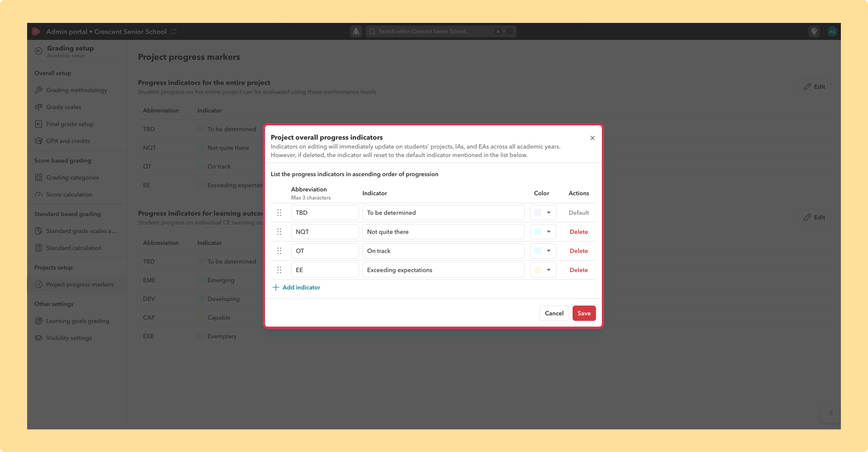The height and width of the screenshot is (452, 868).
Task: Open Standard calculation in the sidebar
Action: [x=77, y=248]
